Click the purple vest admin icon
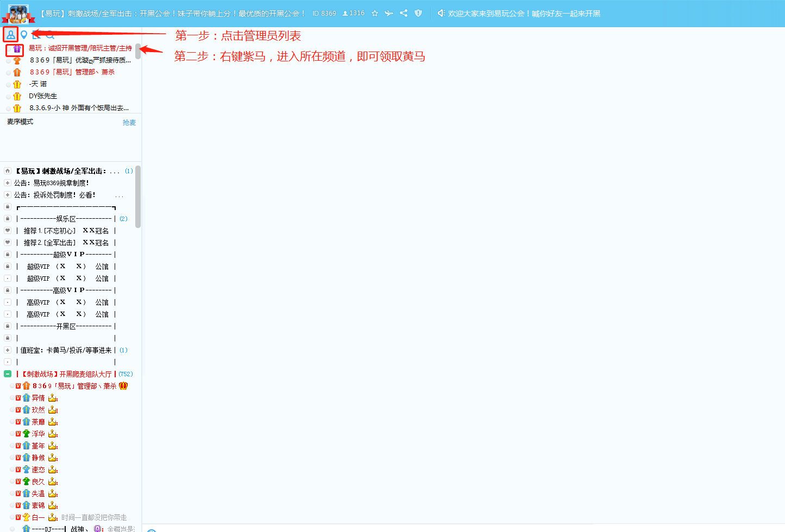The image size is (785, 532). pos(17,49)
